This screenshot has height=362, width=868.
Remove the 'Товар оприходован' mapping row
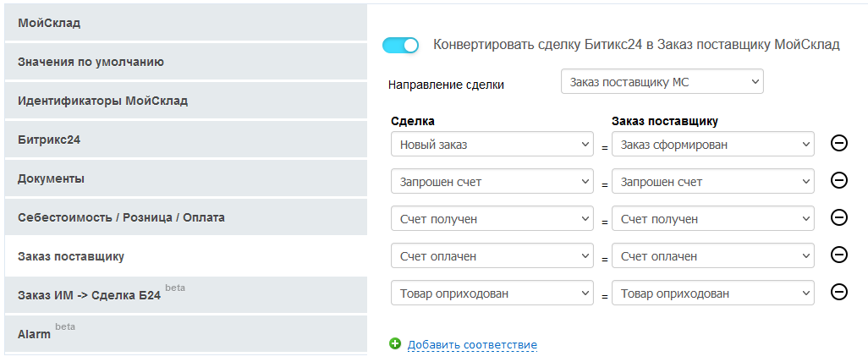(839, 293)
